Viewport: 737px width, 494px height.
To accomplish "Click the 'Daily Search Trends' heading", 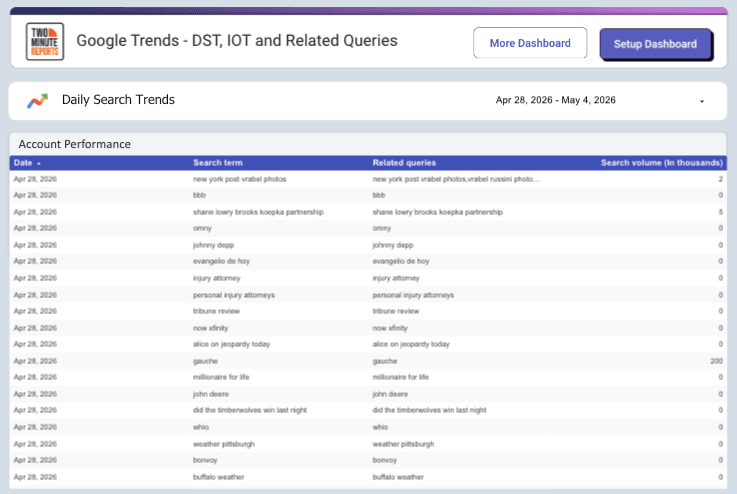I will [118, 100].
